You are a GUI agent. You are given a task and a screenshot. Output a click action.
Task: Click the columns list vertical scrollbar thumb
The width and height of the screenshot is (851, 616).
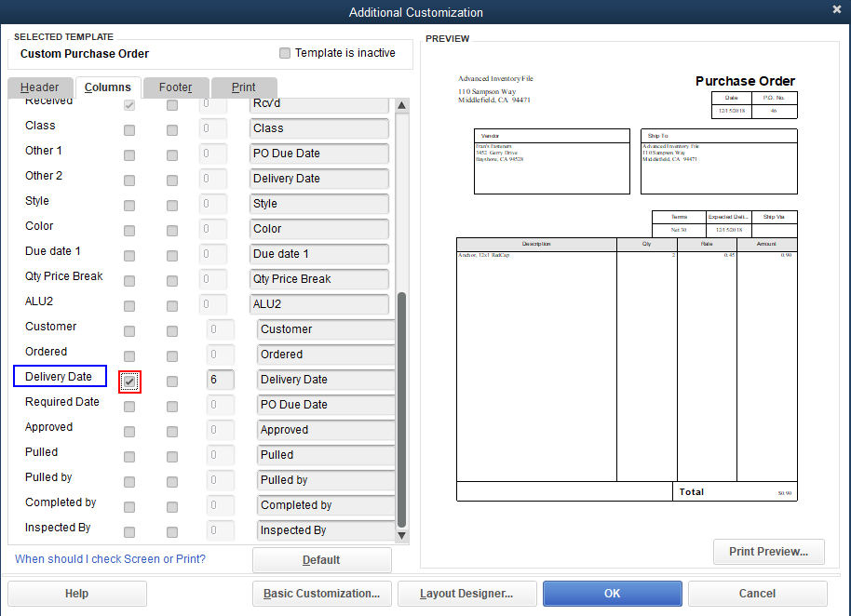coord(402,409)
